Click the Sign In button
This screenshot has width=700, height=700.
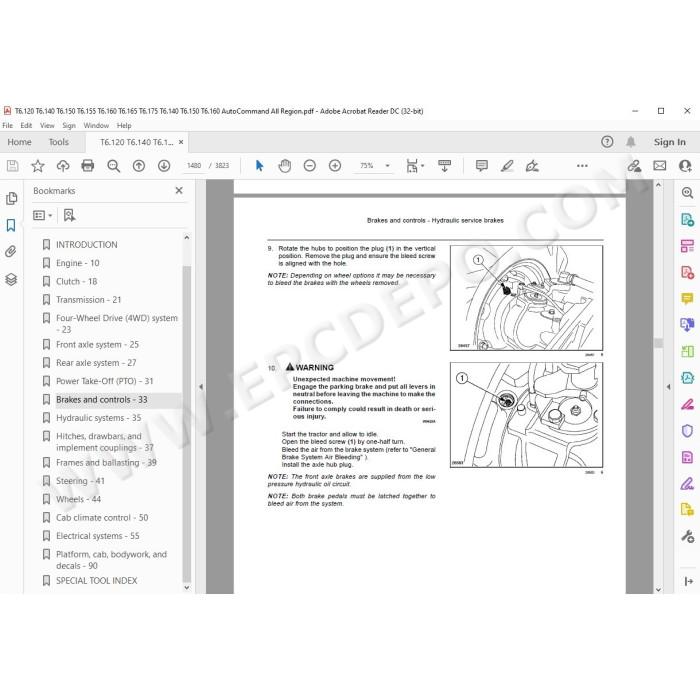click(x=669, y=142)
